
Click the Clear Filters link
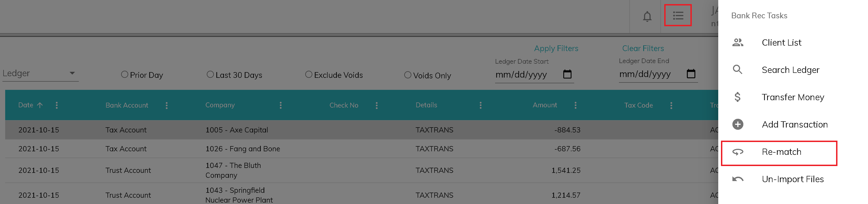[643, 49]
